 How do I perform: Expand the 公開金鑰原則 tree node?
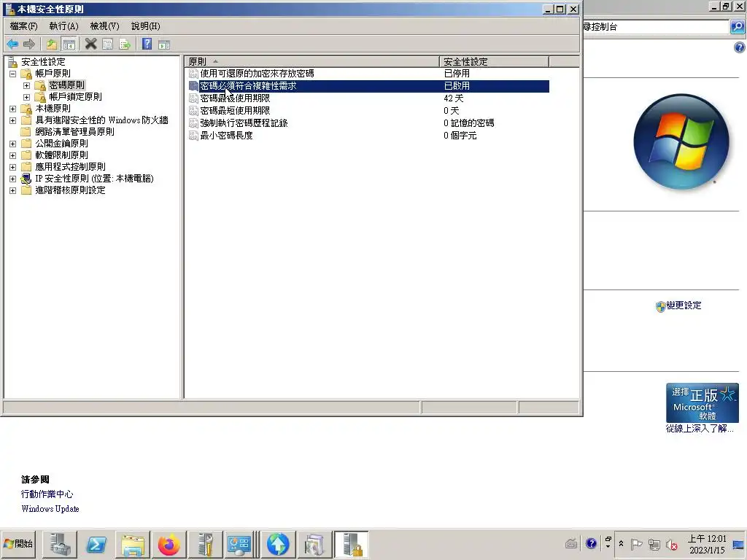pos(13,144)
